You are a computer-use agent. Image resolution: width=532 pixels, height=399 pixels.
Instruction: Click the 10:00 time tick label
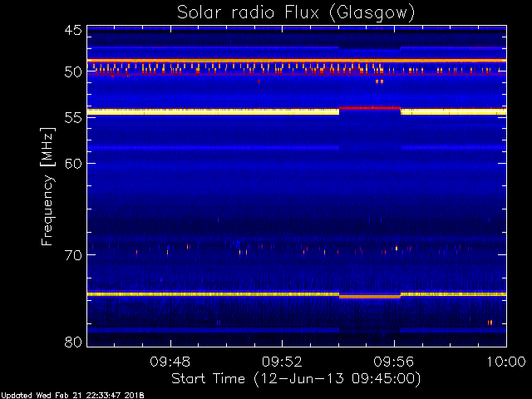point(506,362)
